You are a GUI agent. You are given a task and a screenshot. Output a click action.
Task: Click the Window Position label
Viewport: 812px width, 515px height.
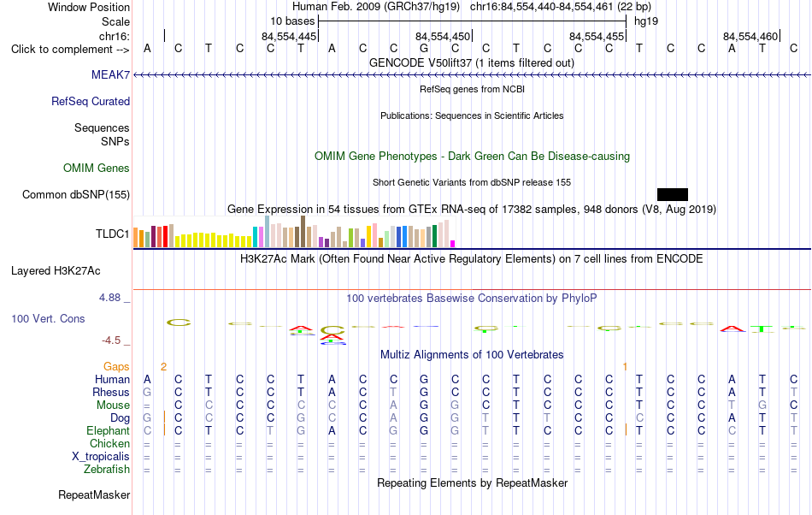89,7
